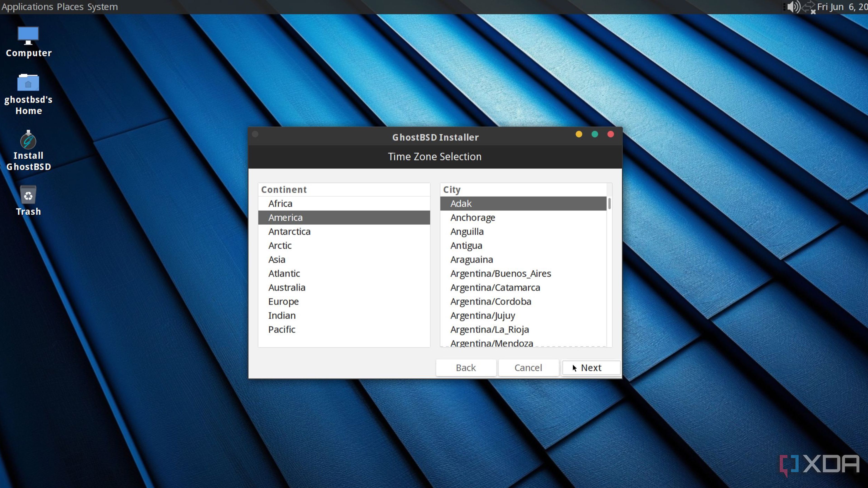Open the Trash desktop icon
Image resolution: width=868 pixels, height=488 pixels.
pyautogui.click(x=28, y=195)
